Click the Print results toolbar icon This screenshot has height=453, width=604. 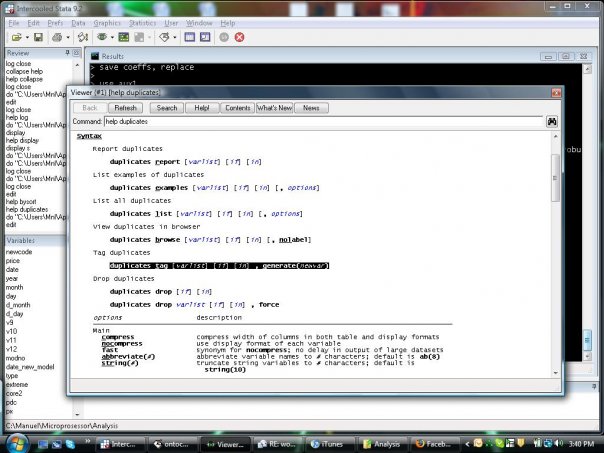coord(57,37)
